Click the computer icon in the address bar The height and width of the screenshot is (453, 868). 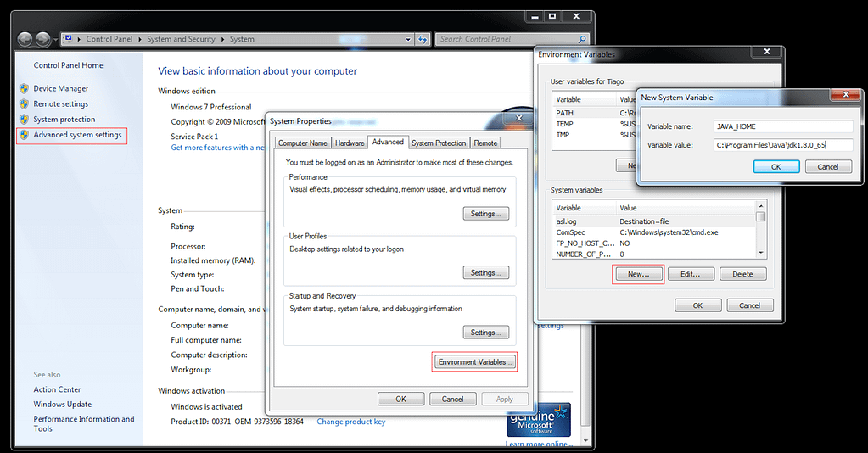(68, 39)
